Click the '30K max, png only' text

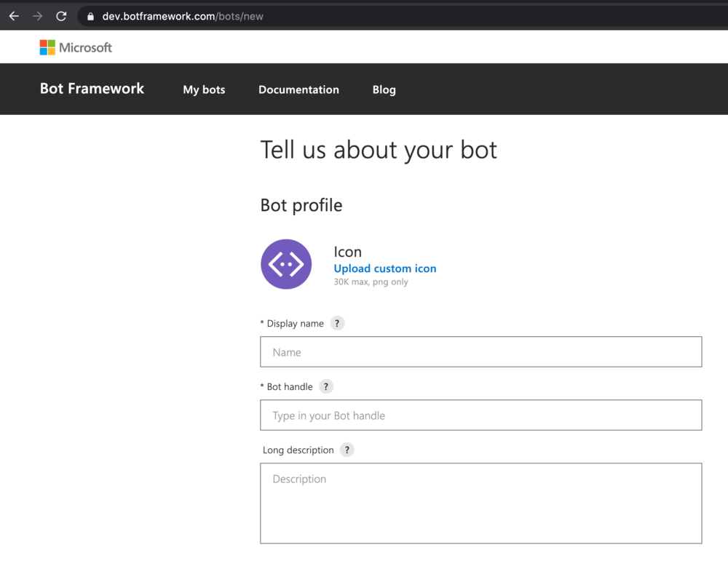coord(371,282)
